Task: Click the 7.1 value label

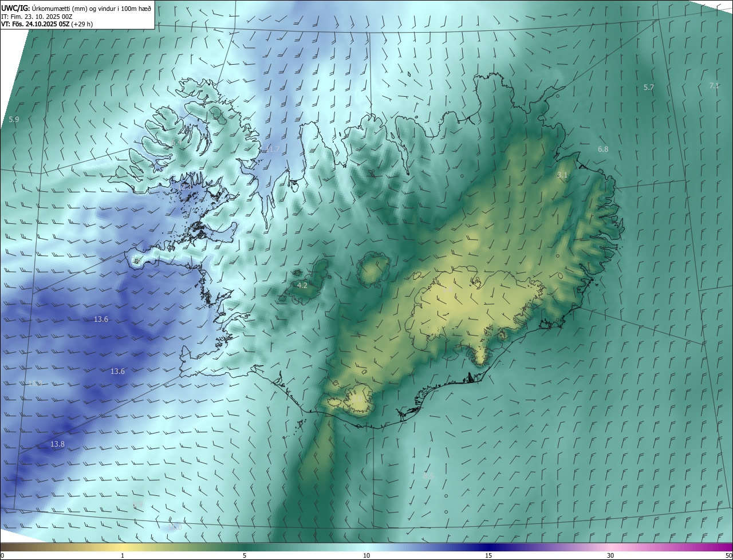Action: click(714, 86)
